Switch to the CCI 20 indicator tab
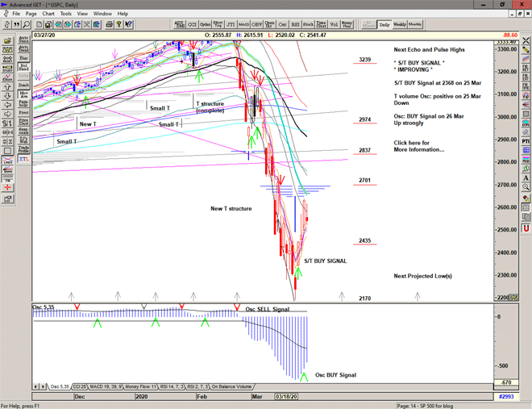 80,386
